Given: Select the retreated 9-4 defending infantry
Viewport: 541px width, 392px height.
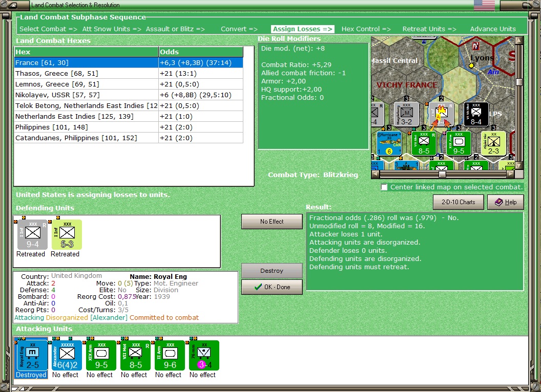Looking at the screenshot, I should tap(31, 234).
